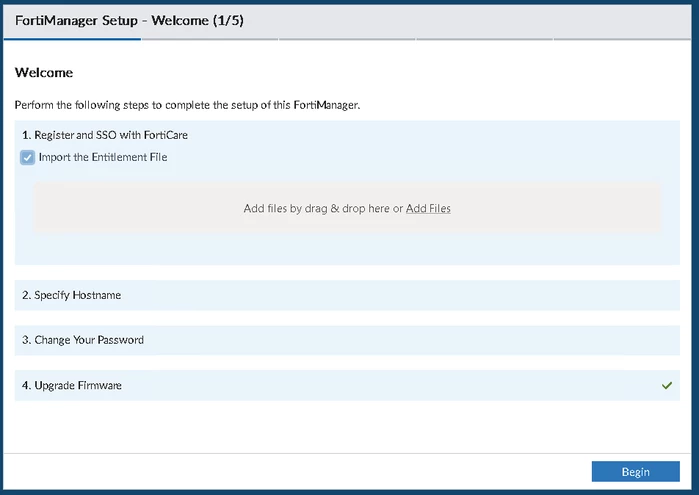Click the Add Files link
699x495 pixels.
coord(428,208)
